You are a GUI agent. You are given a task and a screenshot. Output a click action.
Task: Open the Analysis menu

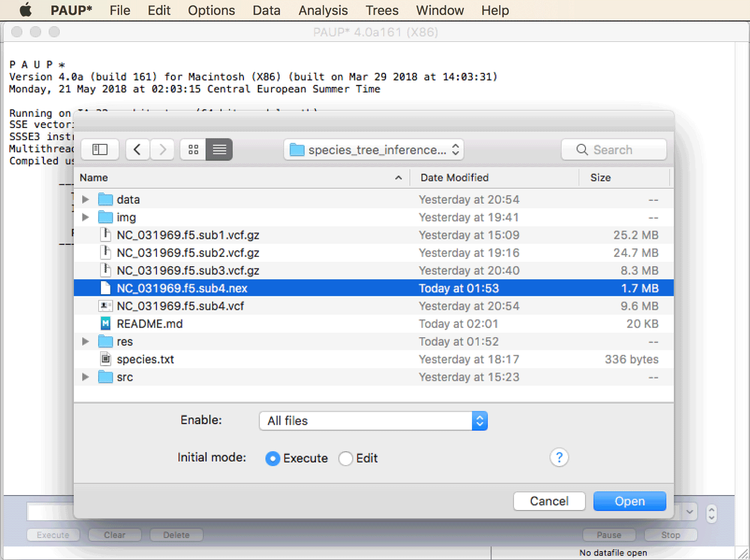(x=323, y=10)
